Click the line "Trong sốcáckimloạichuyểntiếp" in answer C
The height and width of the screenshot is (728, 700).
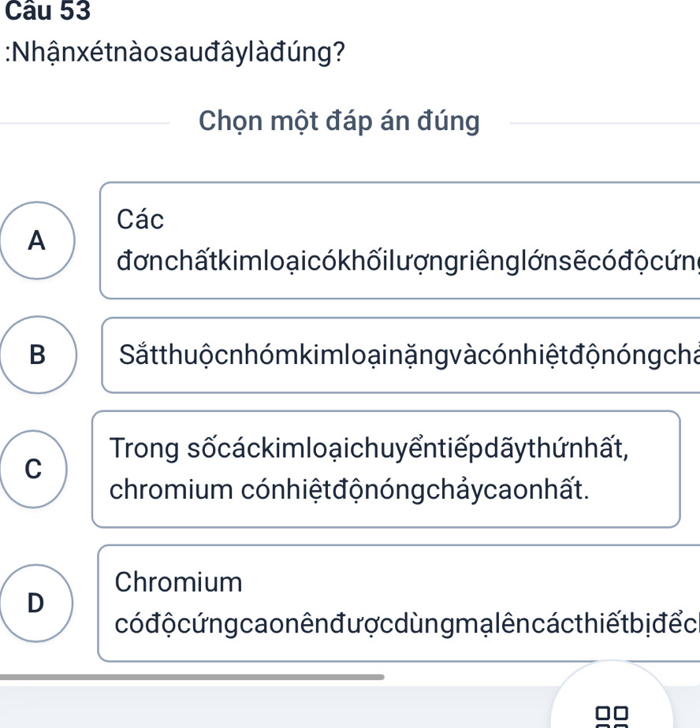[x=369, y=448]
